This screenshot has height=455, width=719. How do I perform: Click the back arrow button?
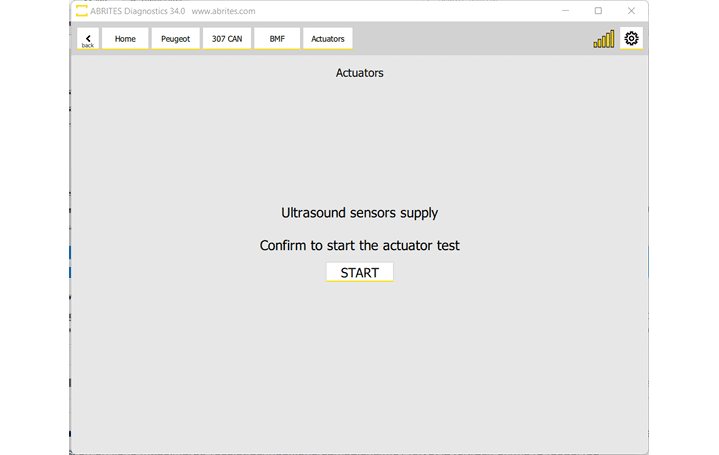click(x=88, y=39)
